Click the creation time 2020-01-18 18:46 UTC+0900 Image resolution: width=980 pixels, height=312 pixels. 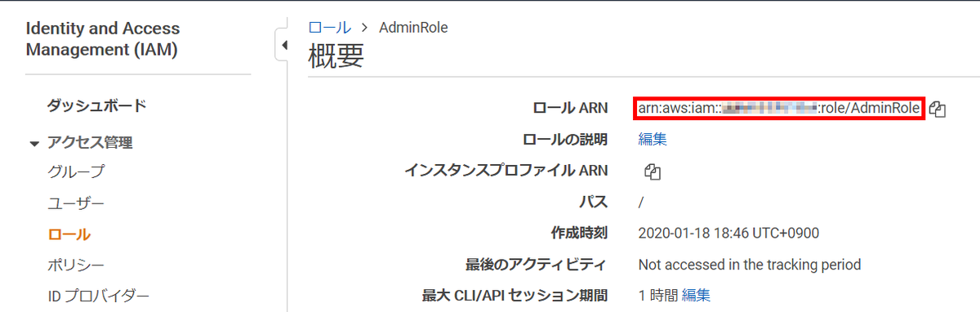pyautogui.click(x=728, y=234)
